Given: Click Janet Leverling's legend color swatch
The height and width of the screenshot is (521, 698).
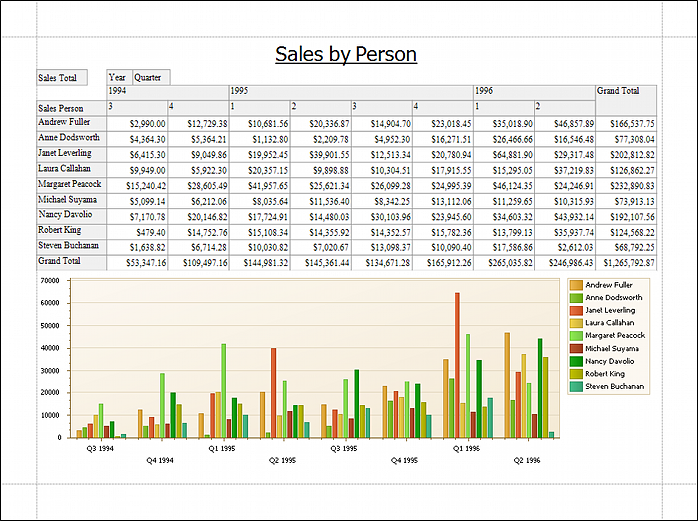Looking at the screenshot, I should click(576, 311).
